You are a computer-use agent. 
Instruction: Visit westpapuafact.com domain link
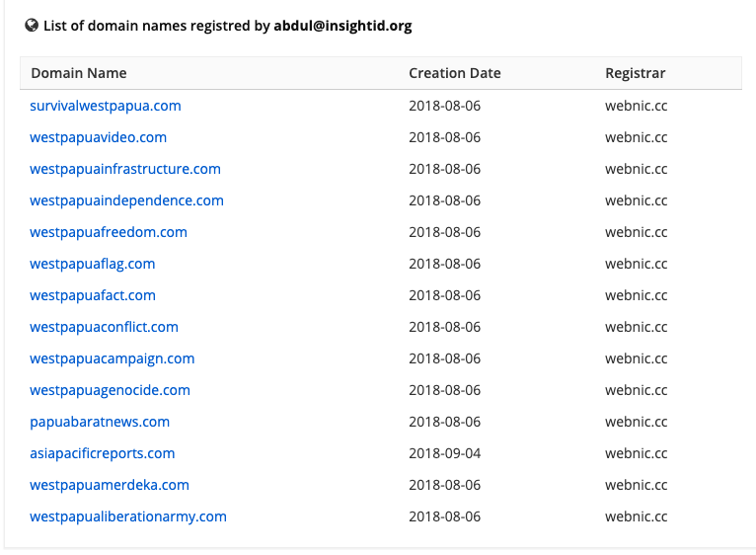[x=93, y=295]
